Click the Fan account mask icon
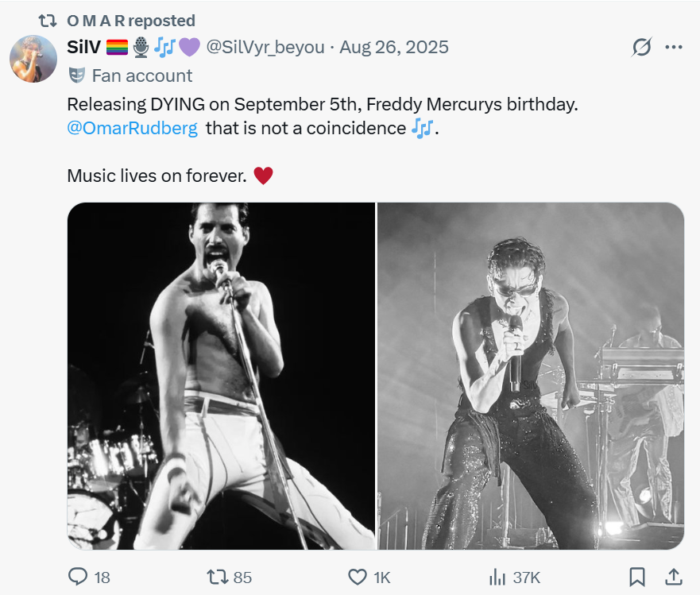 click(76, 75)
